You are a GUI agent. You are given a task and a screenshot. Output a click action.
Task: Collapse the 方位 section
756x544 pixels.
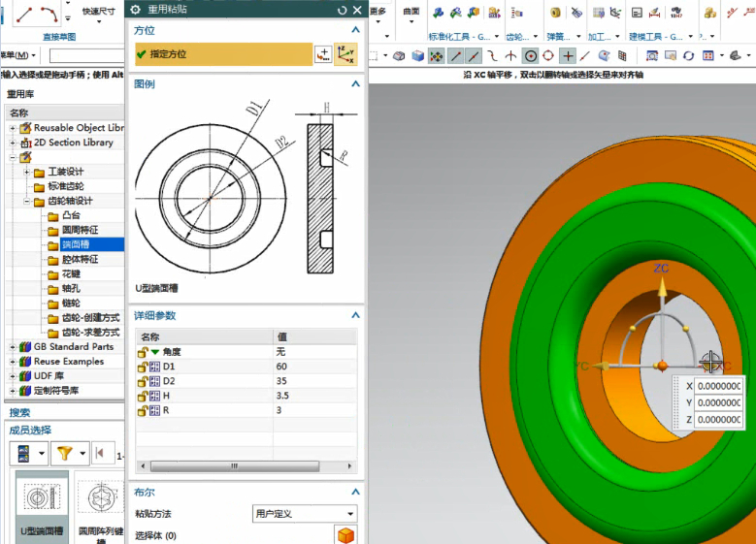[x=356, y=30]
